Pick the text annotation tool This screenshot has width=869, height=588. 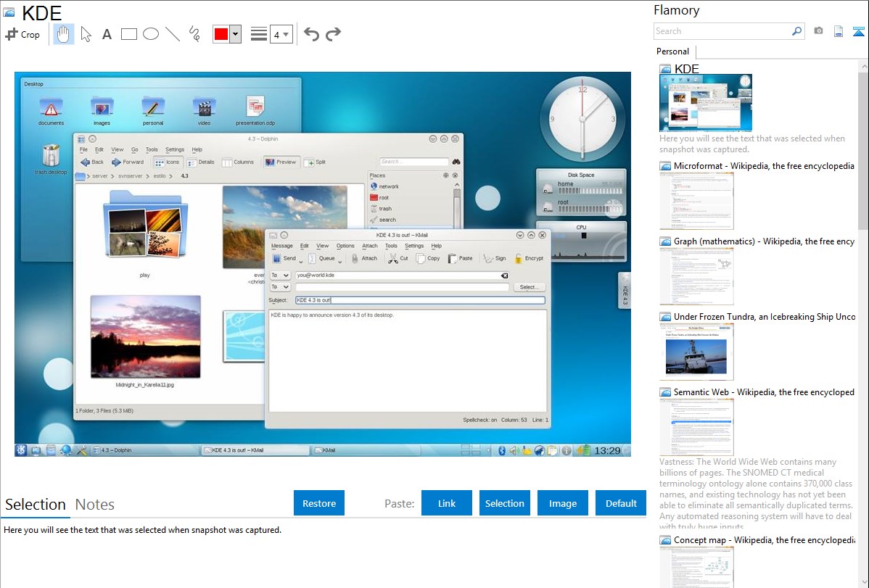coord(107,34)
